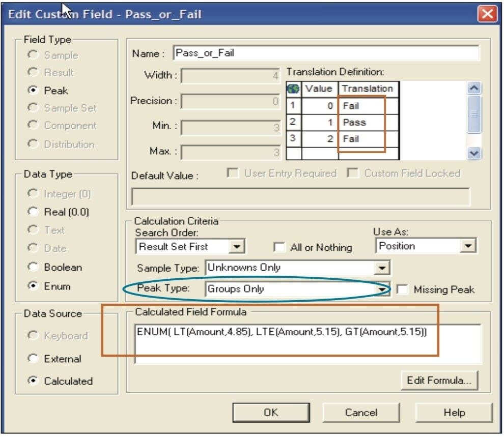Enable the Missing Peak checkbox
Screen dimensions: 504x437
click(402, 289)
